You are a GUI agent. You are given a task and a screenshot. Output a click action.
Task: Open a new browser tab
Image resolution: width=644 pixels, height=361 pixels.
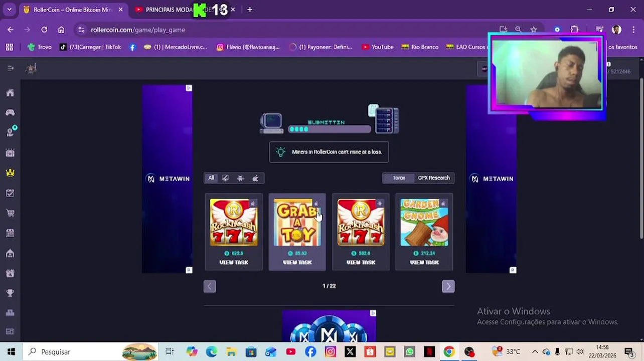click(250, 10)
